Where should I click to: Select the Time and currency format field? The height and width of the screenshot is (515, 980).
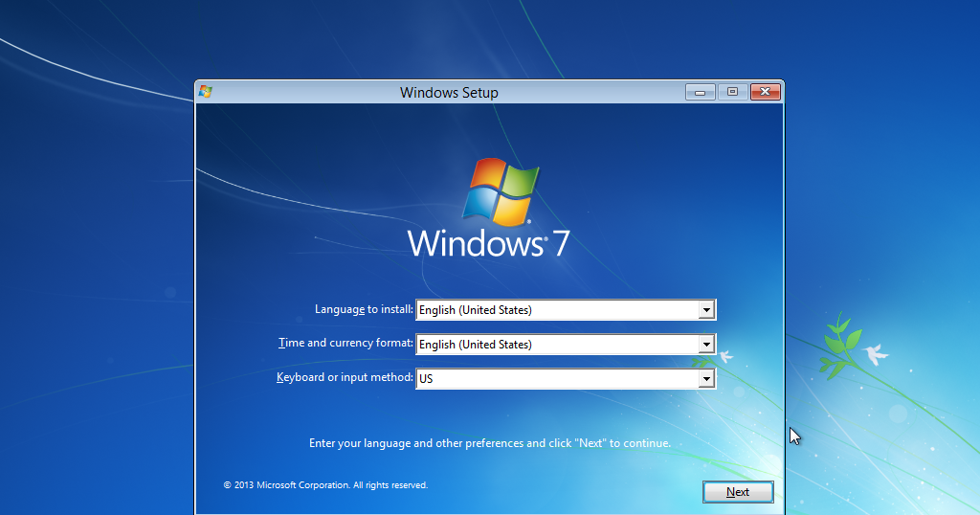click(x=566, y=345)
